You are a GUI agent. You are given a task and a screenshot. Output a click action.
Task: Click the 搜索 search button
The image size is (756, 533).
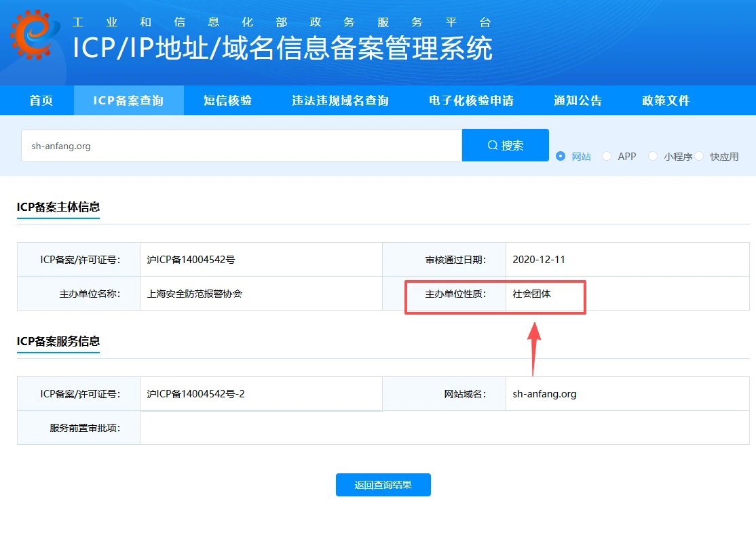[506, 145]
